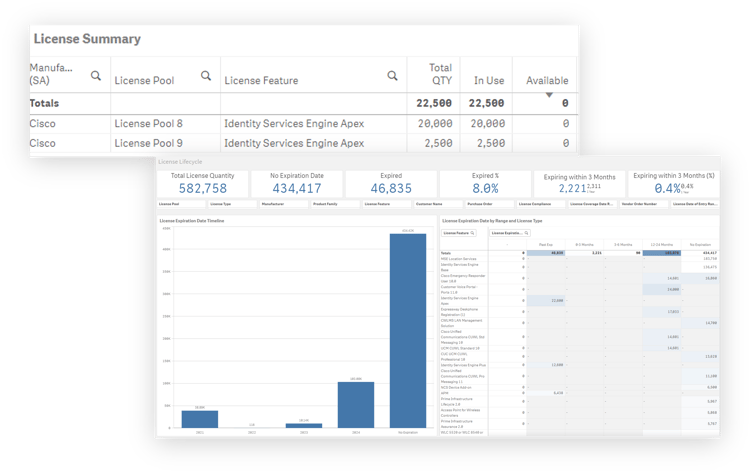Click the No Expiration Date KPI 434,417

pyautogui.click(x=297, y=188)
